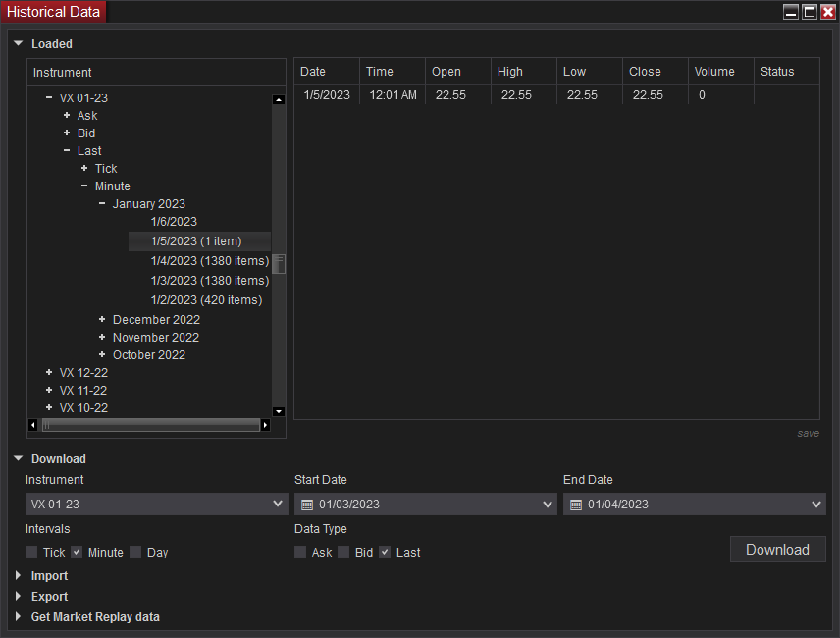
Task: Open the Instrument dropdown VX 01-23
Action: pyautogui.click(x=156, y=505)
